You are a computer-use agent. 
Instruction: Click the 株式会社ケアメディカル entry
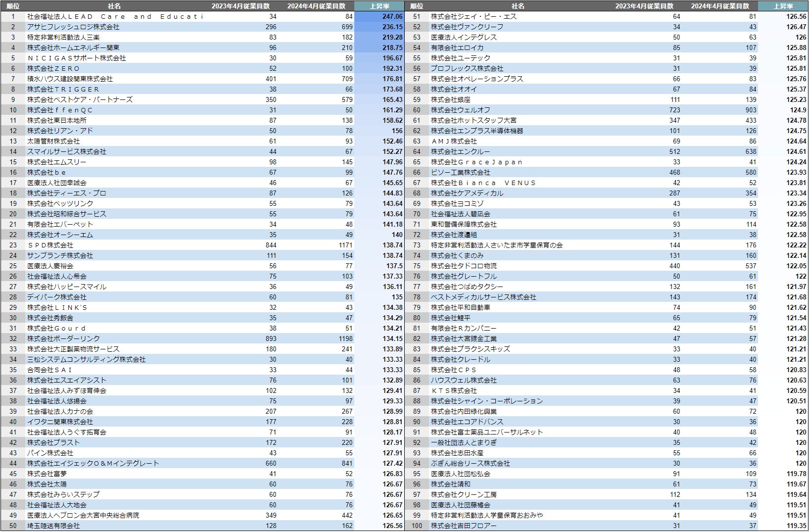click(x=467, y=193)
